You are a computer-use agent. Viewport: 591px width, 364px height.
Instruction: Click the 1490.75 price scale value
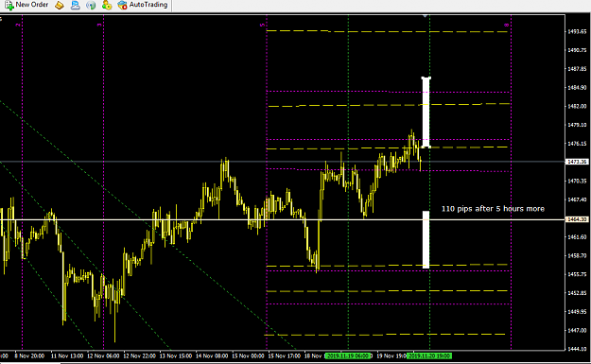pos(578,50)
